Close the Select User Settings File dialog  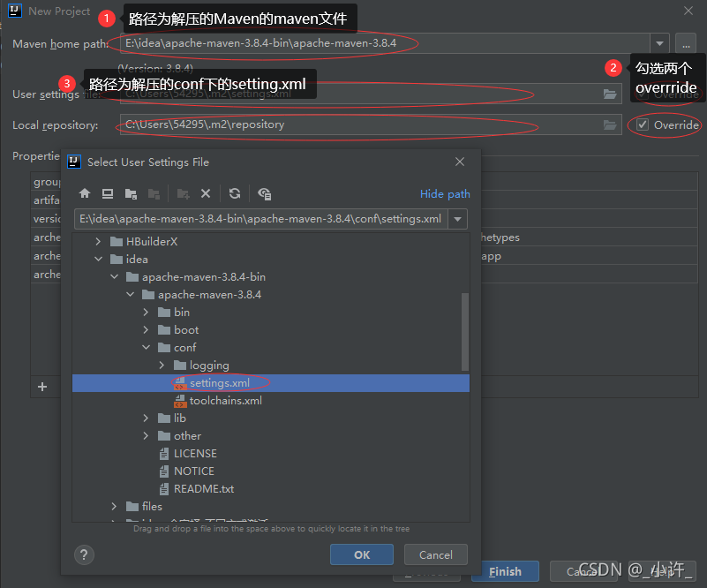(x=460, y=162)
